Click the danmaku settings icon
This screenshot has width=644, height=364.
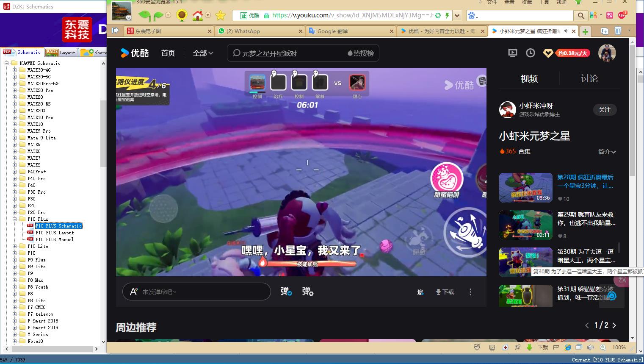pyautogui.click(x=308, y=292)
